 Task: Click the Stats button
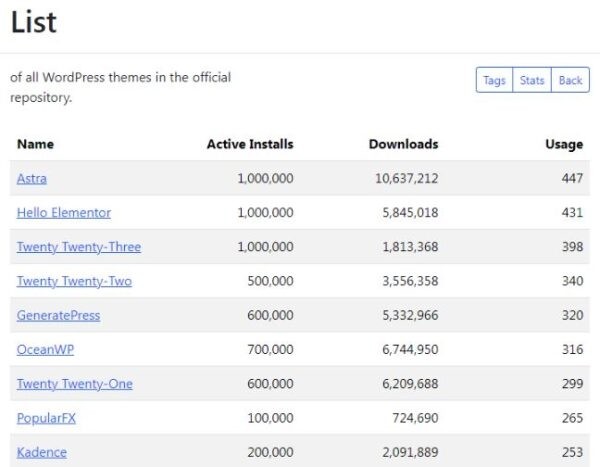(x=532, y=81)
